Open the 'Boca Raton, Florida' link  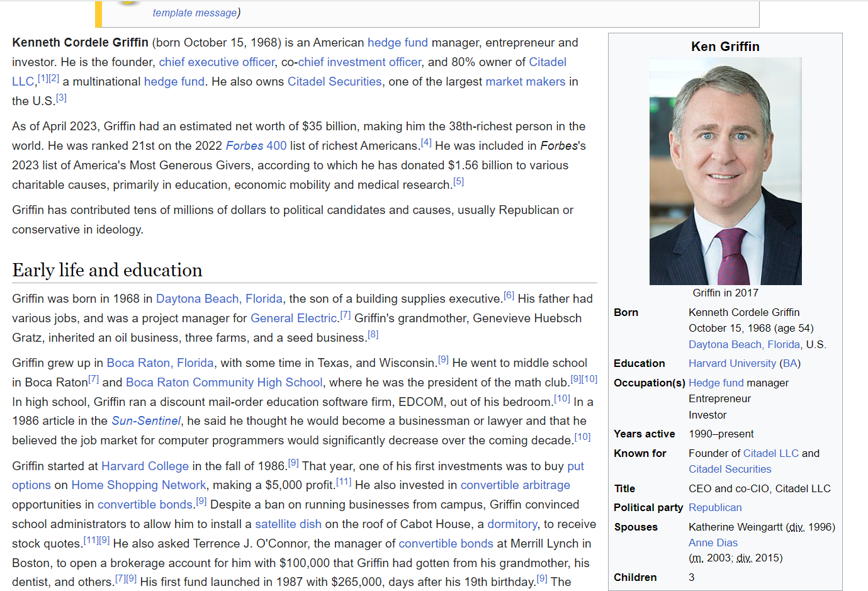[x=160, y=363]
